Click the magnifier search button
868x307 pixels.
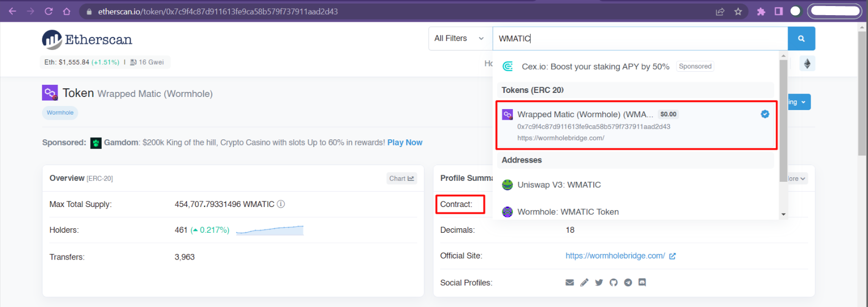[x=801, y=38]
